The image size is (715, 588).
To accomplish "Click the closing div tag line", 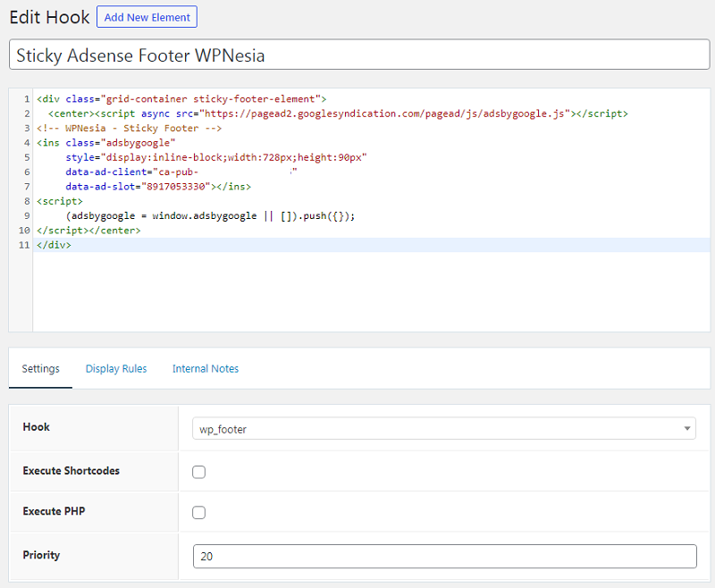I will (54, 245).
